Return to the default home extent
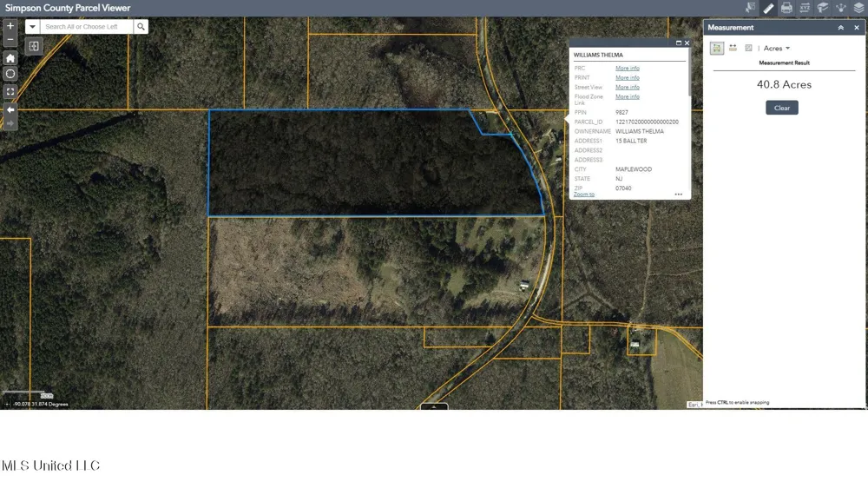The width and height of the screenshot is (868, 488). (x=10, y=57)
